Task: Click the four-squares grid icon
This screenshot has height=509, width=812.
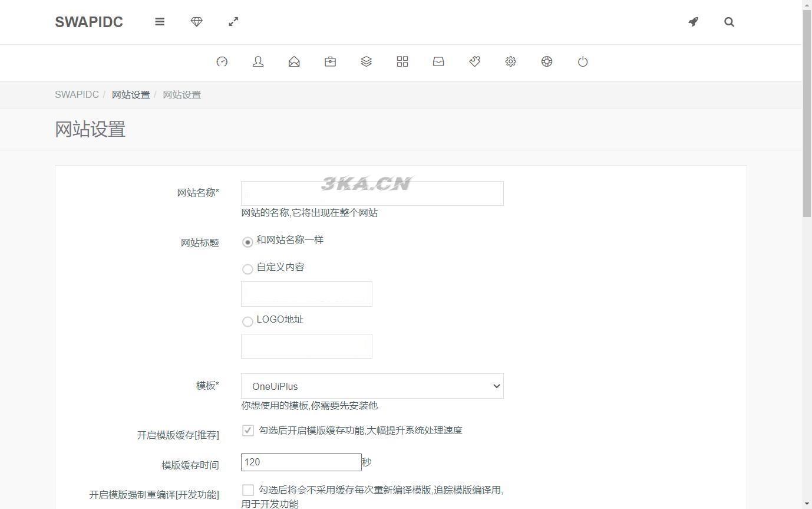Action: [x=402, y=61]
